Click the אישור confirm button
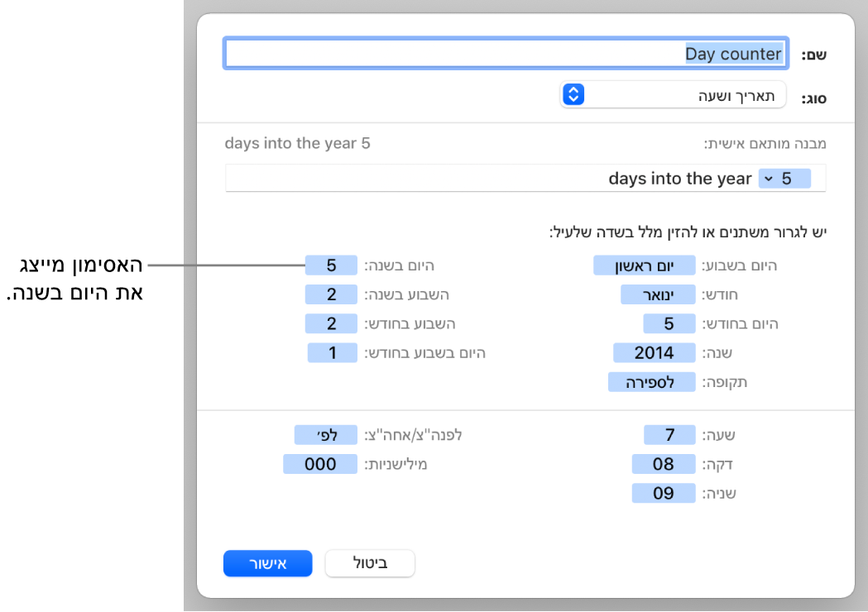 click(x=267, y=564)
